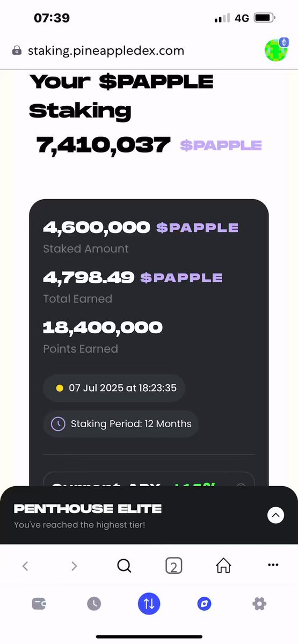Open the history clock tab
The image size is (298, 644).
94,604
